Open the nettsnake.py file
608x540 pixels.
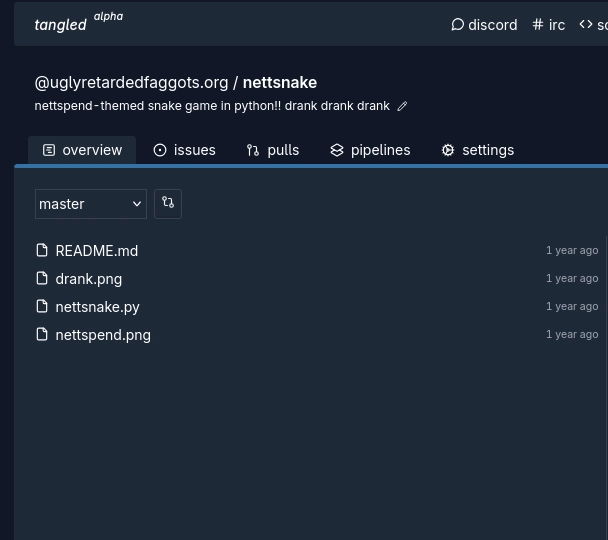(97, 306)
